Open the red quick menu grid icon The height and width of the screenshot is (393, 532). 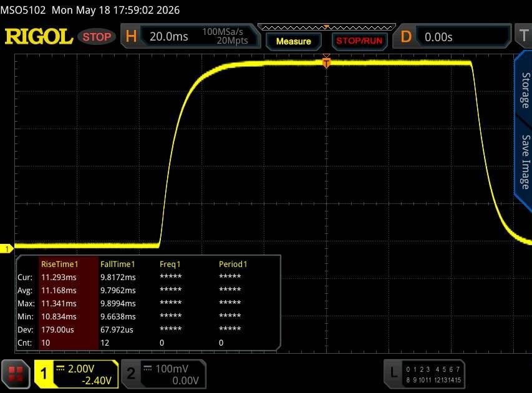click(16, 374)
